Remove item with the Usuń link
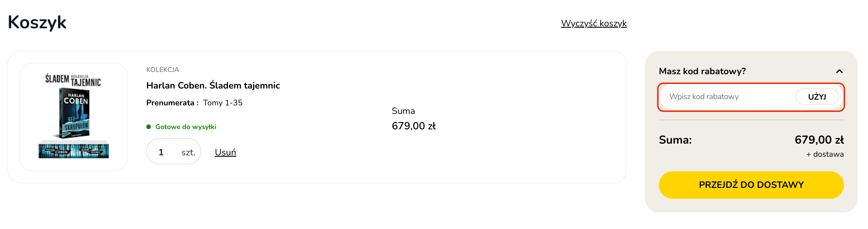 pos(225,152)
